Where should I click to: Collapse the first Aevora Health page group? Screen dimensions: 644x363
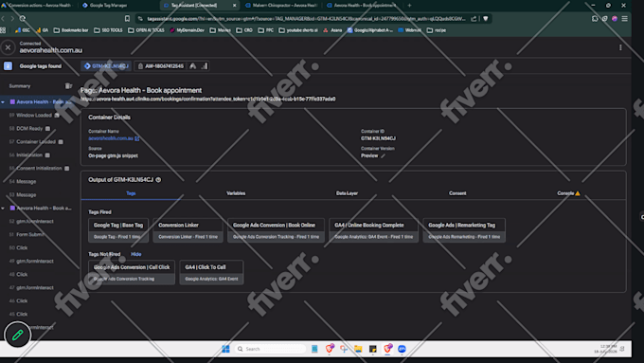click(3, 102)
